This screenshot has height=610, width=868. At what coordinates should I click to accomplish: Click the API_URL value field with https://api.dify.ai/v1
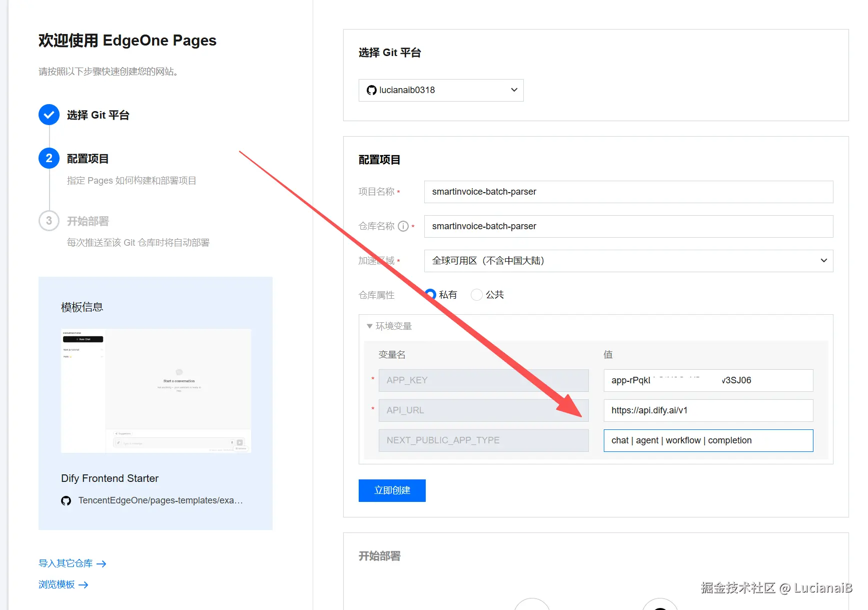pos(708,410)
